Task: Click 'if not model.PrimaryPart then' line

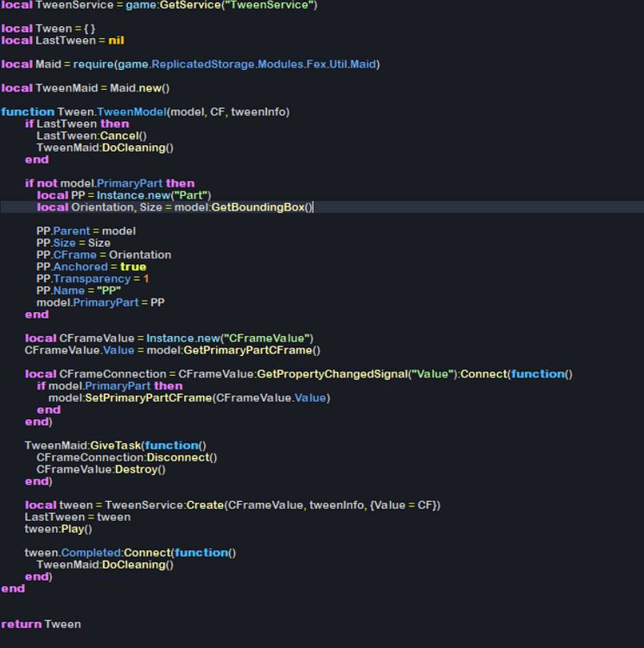Action: [110, 183]
